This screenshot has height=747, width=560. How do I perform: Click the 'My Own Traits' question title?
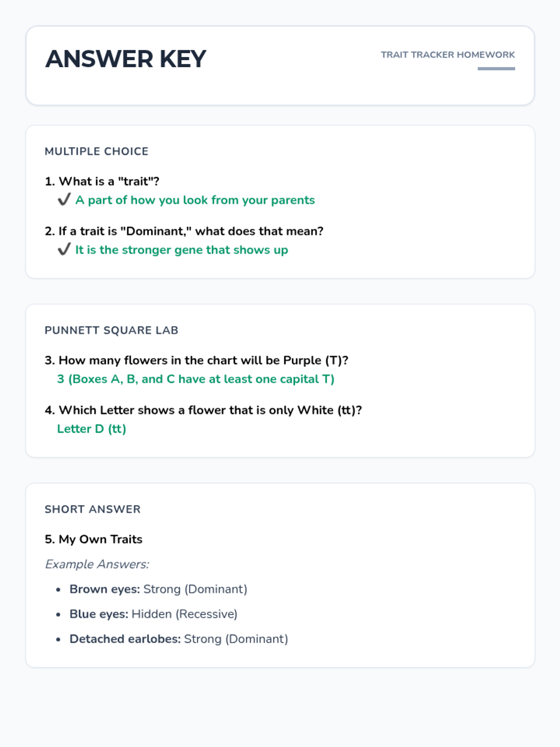click(94, 539)
